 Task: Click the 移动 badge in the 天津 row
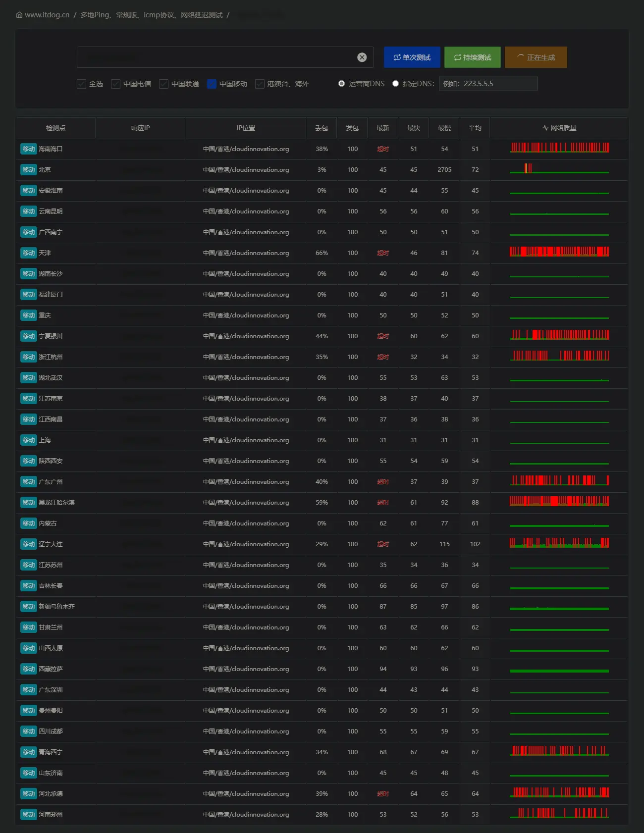click(29, 253)
